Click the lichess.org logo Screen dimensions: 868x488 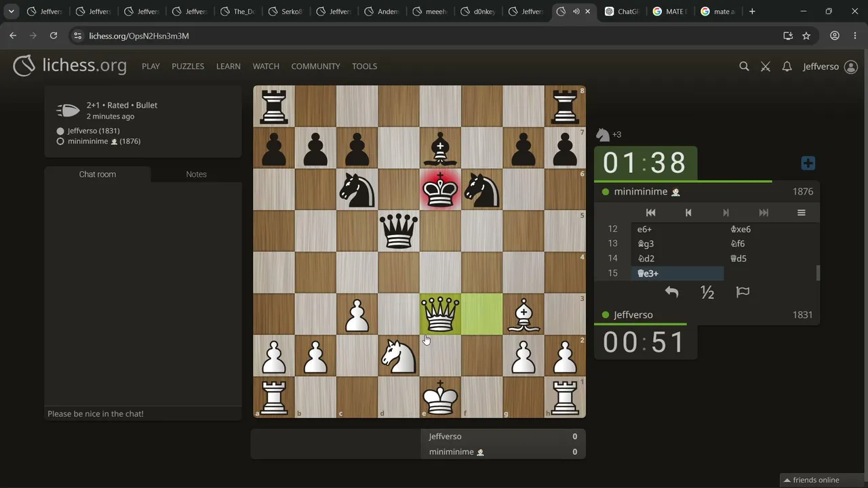coord(70,66)
